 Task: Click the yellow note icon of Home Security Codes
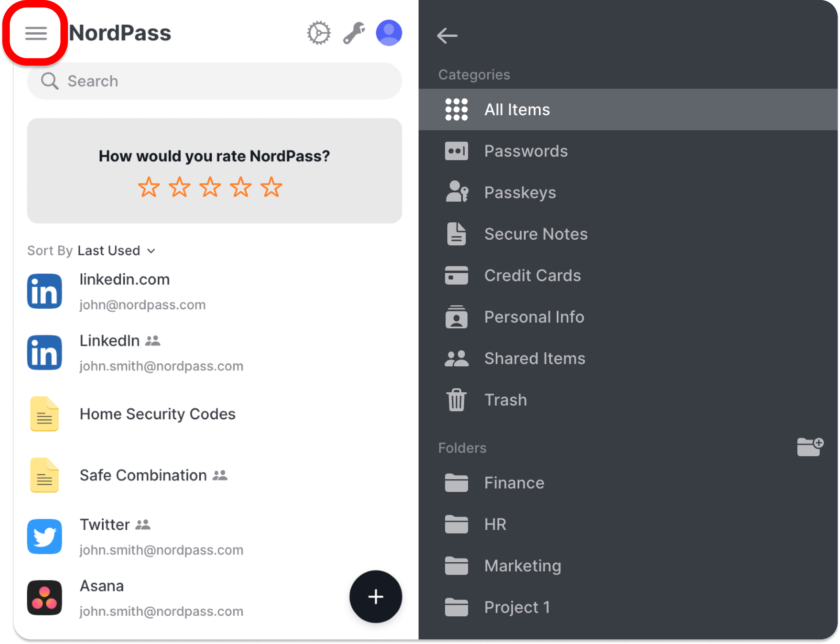[x=44, y=414]
